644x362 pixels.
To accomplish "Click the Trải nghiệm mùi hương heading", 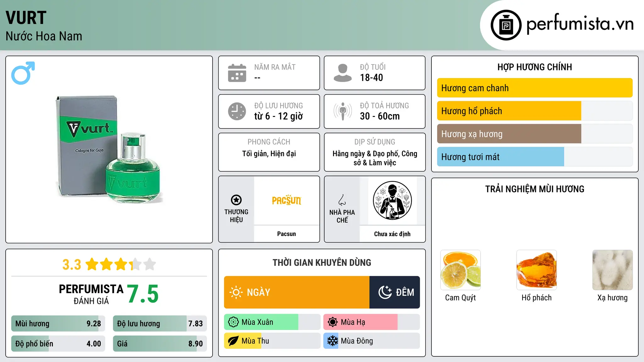I will tap(535, 189).
